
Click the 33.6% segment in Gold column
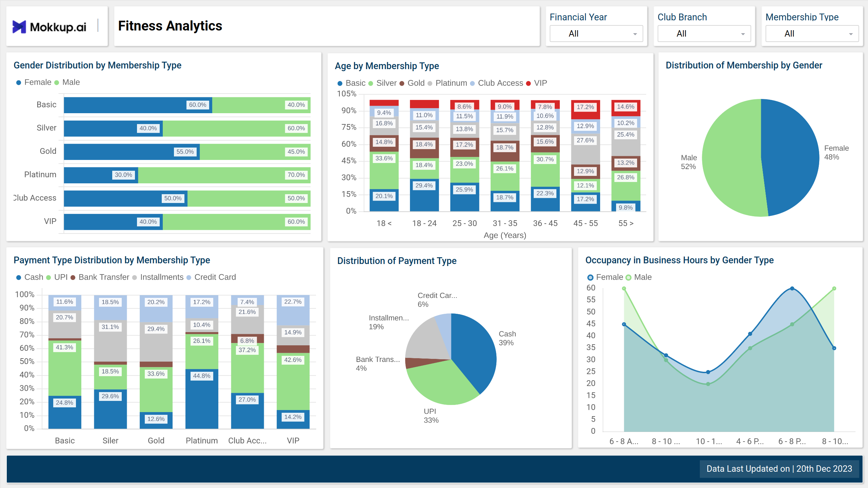[156, 390]
